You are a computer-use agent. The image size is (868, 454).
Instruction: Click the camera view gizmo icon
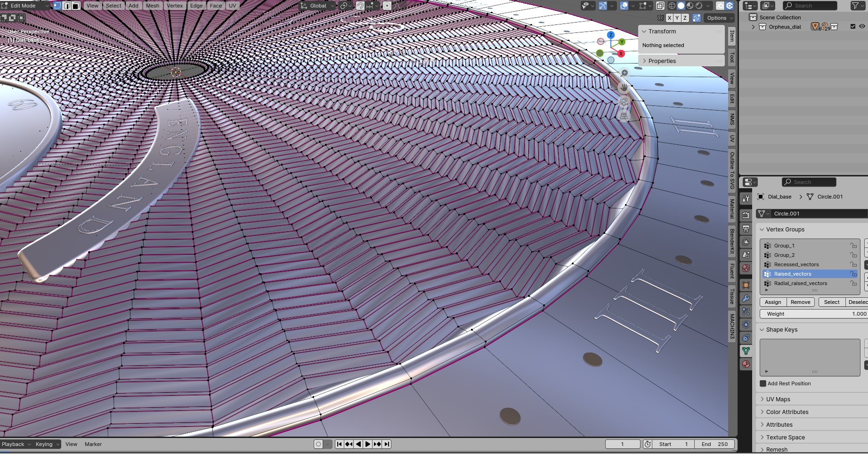pyautogui.click(x=624, y=102)
